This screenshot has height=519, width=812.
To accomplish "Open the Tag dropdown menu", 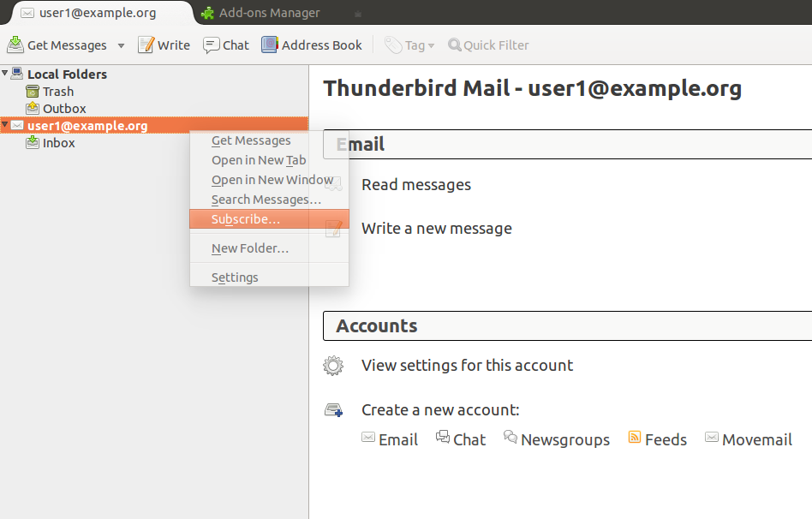I will point(409,45).
